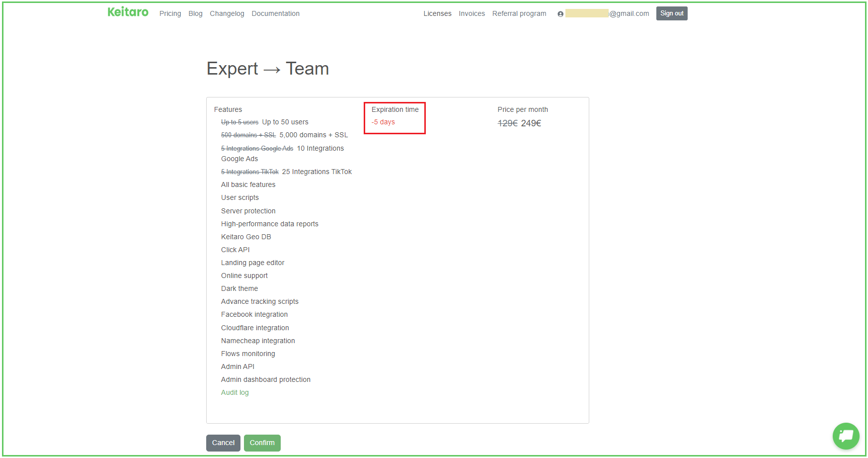Click the 'Features' column label
The width and height of the screenshot is (868, 458).
pos(228,109)
